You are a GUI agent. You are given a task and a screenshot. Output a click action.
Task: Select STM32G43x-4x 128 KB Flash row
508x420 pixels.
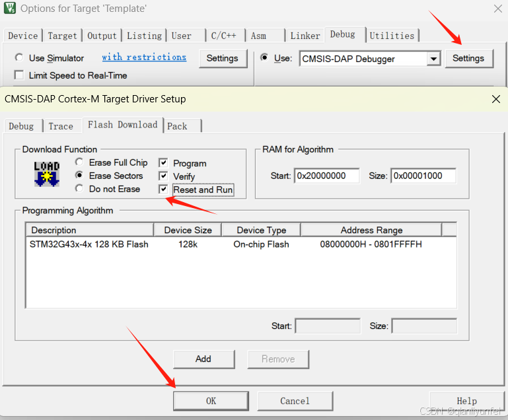point(241,244)
